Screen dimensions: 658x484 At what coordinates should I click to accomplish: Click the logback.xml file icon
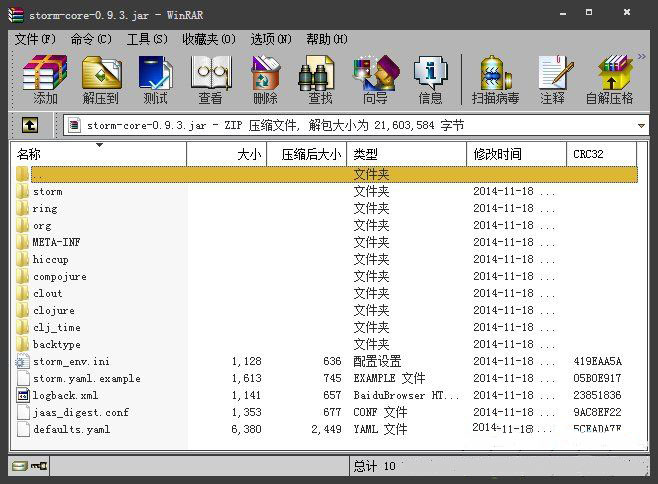[x=23, y=395]
